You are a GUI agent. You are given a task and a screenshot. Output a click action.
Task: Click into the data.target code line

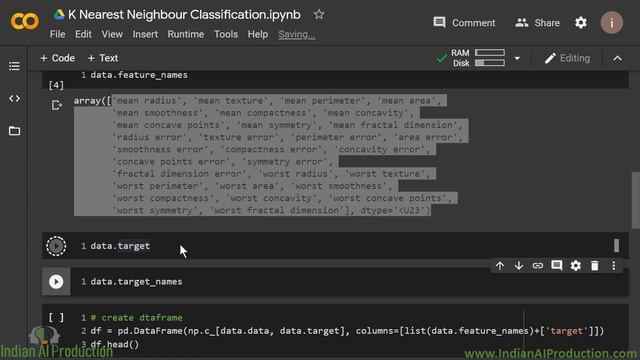click(120, 246)
